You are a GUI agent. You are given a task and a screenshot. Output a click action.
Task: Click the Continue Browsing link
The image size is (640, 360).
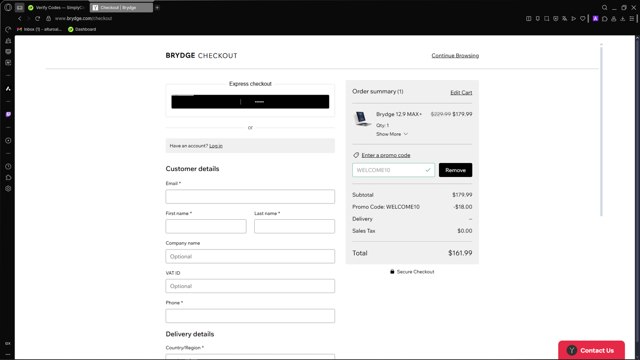tap(455, 56)
